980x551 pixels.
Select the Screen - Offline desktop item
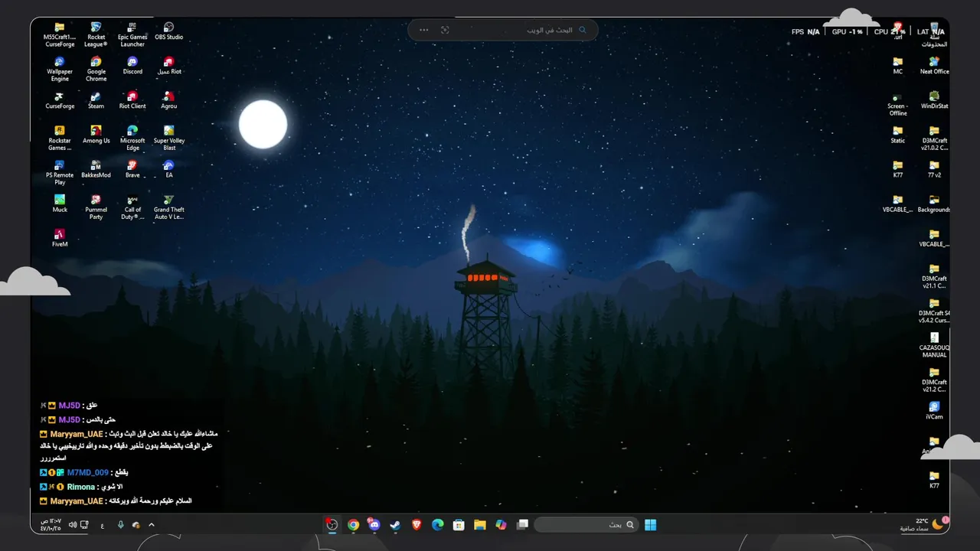[x=897, y=103]
